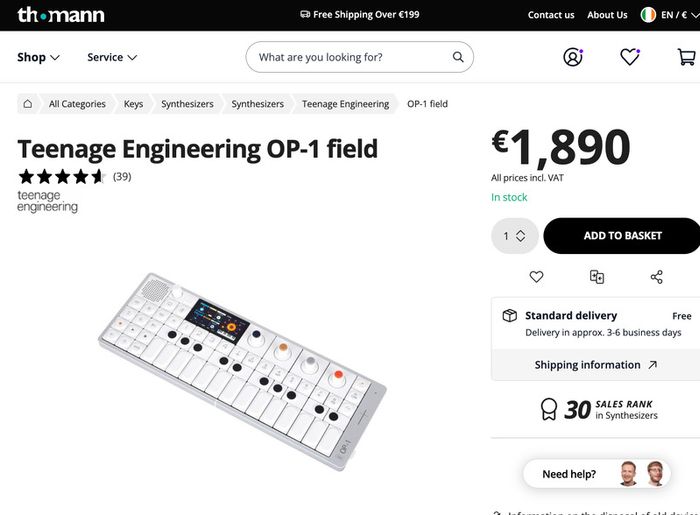Select Teenage Engineering breadcrumb
Screen dimensions: 700x515
tap(345, 104)
